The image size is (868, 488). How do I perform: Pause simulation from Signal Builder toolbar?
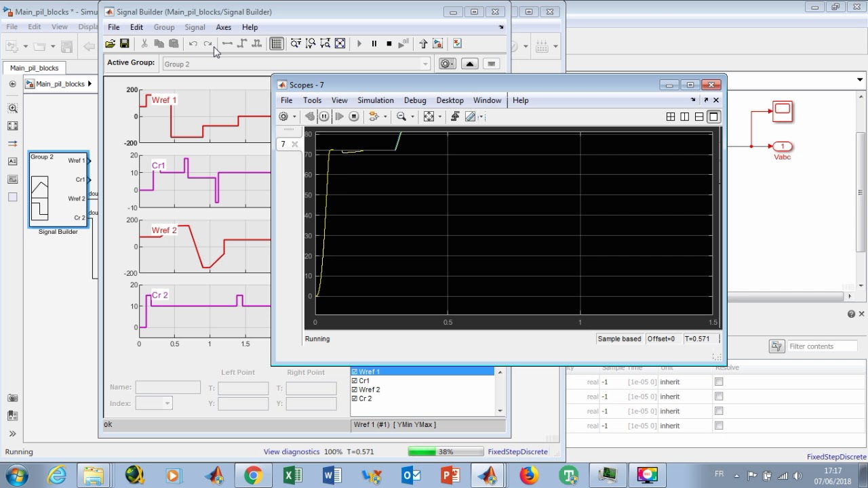[374, 43]
